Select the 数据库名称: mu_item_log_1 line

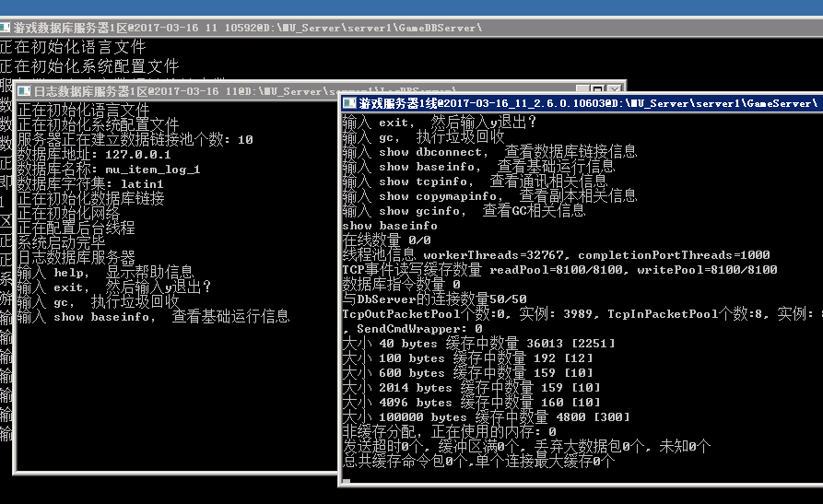point(109,170)
